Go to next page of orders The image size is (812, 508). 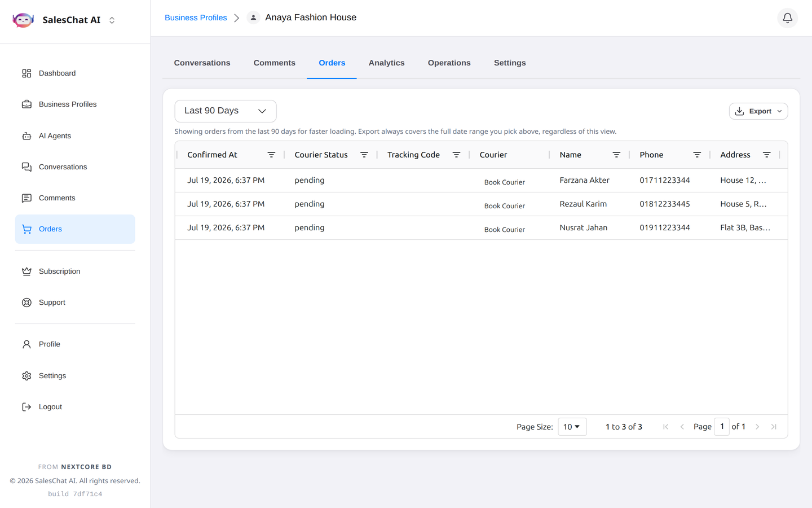tap(757, 427)
